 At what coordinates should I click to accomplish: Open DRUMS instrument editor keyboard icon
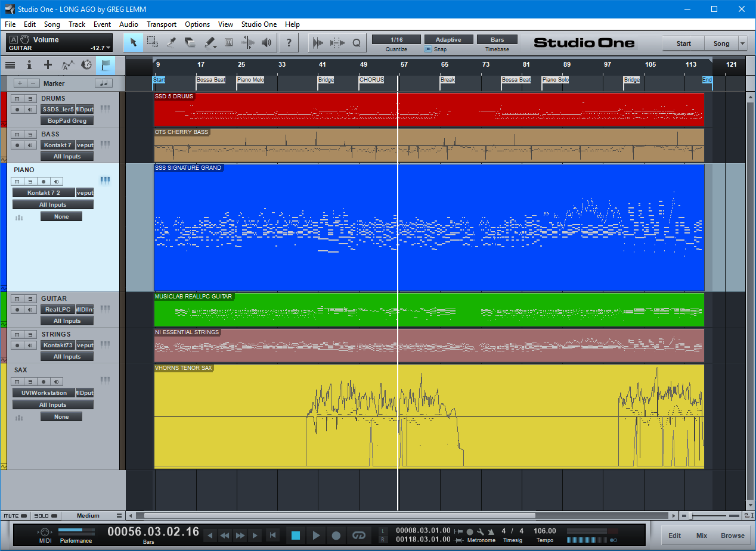105,108
